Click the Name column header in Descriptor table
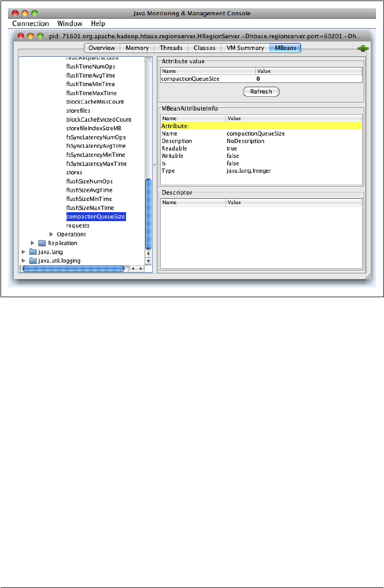 click(x=193, y=203)
